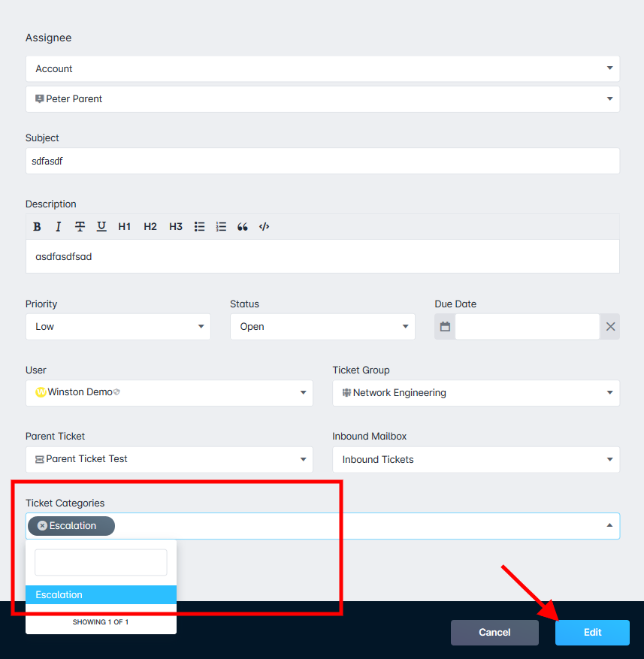Image resolution: width=644 pixels, height=659 pixels.
Task: Apply underline formatting in Description
Action: pos(101,227)
